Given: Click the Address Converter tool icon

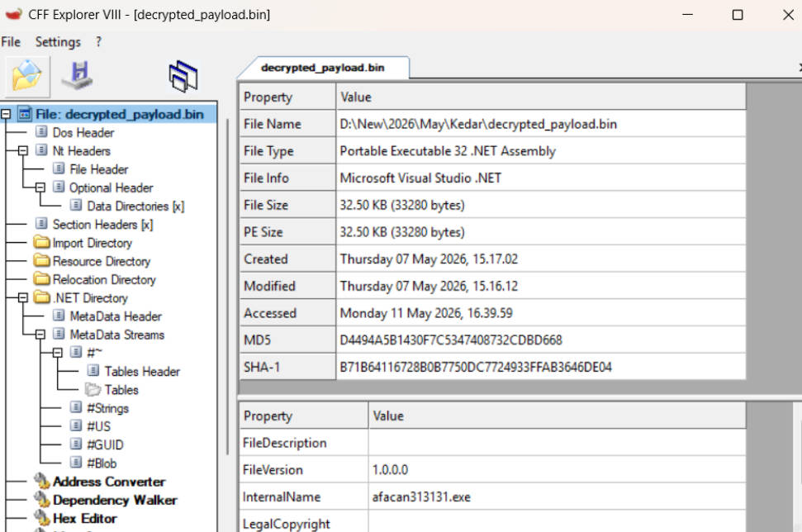Looking at the screenshot, I should pos(41,481).
